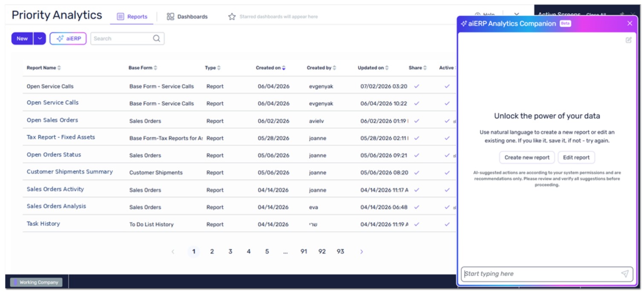Sort by Report Name column arrows
This screenshot has height=292, width=644.
(x=59, y=68)
